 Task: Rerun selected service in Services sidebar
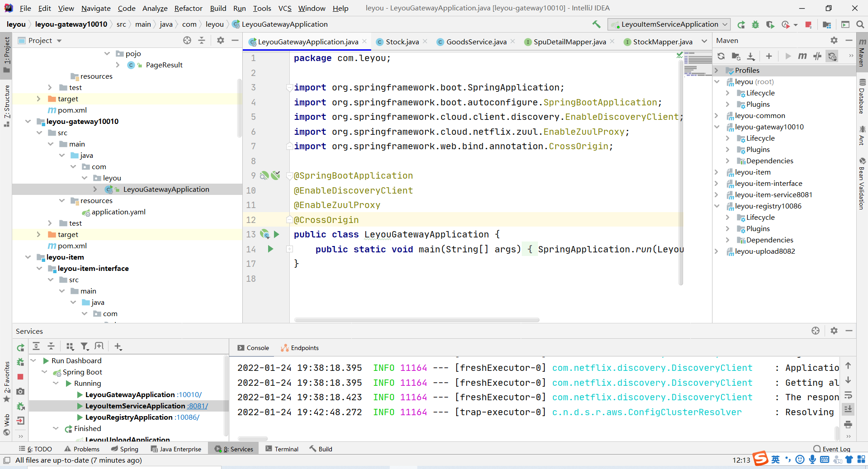[x=20, y=348]
